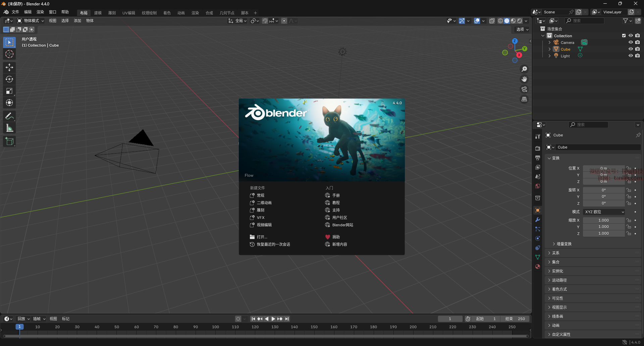Select the Move tool in the left toolbar

coord(9,67)
